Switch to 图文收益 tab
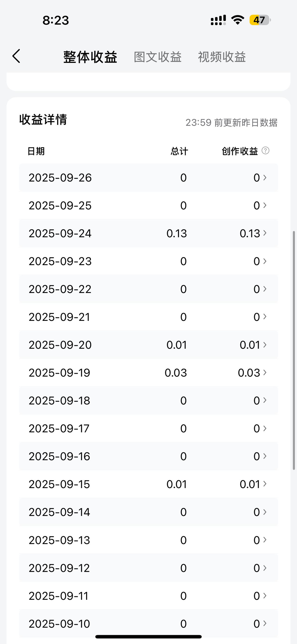 158,57
